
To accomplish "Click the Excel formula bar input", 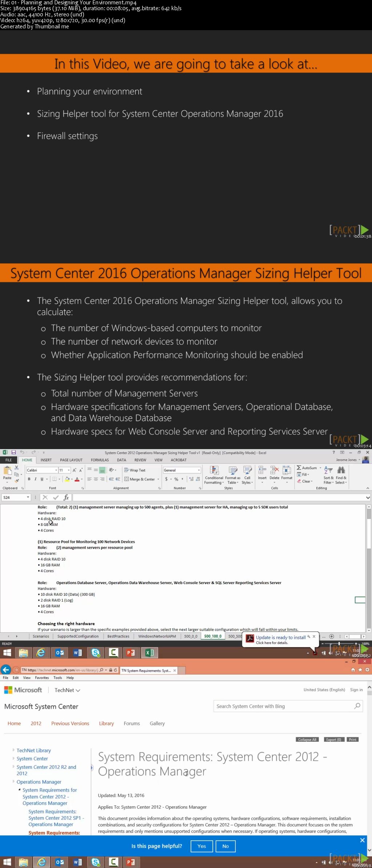I will [219, 497].
